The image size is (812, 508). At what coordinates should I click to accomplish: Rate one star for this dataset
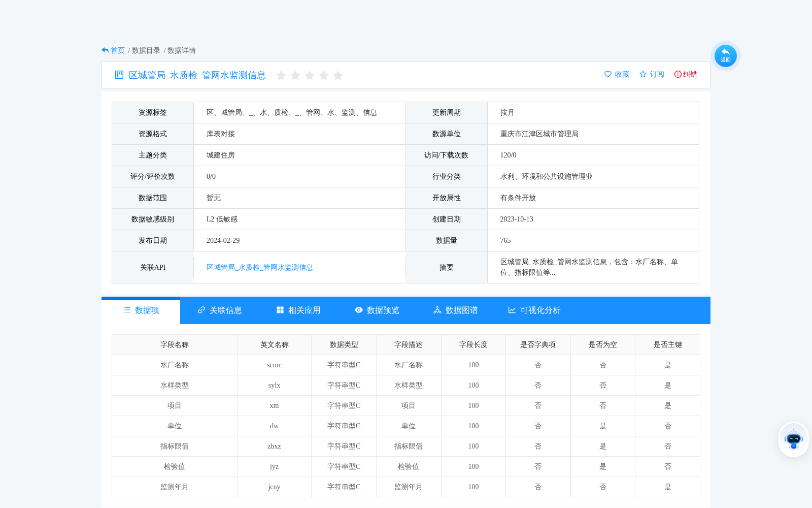(x=281, y=75)
